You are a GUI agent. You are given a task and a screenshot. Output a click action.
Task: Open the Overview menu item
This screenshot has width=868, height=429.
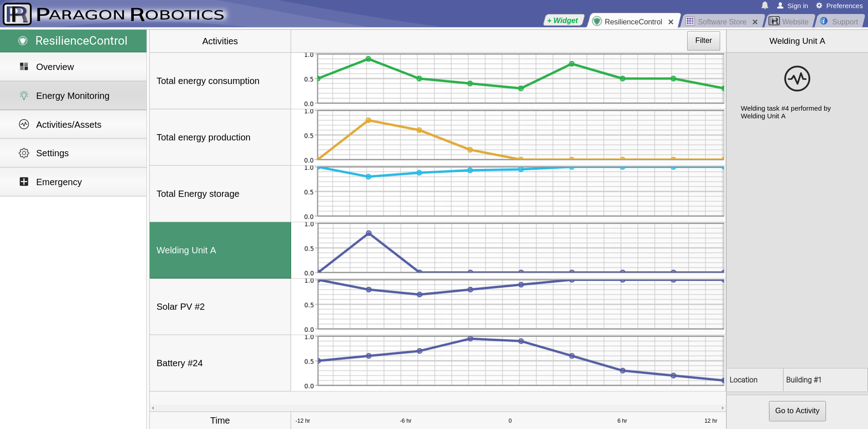[x=73, y=67]
